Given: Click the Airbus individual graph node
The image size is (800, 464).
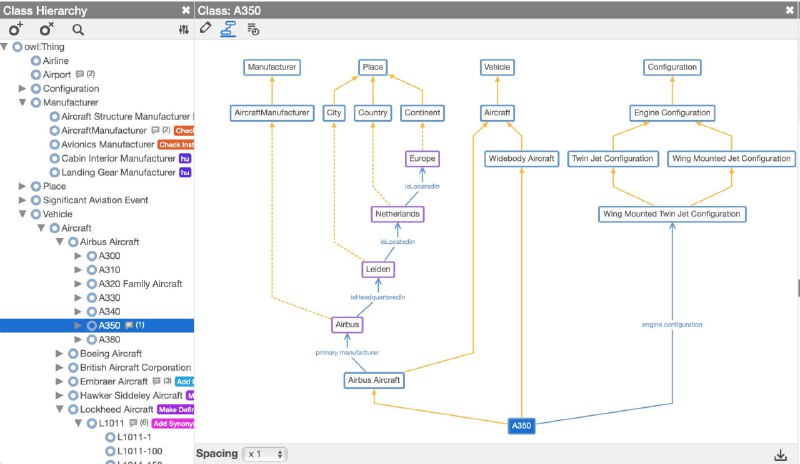Looking at the screenshot, I should 347,325.
